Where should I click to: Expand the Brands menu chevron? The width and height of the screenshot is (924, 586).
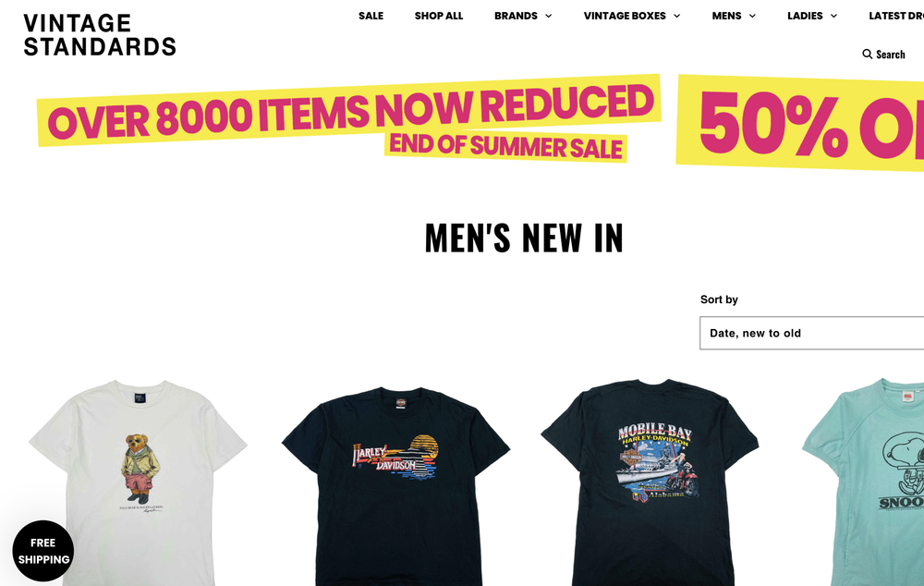click(548, 16)
